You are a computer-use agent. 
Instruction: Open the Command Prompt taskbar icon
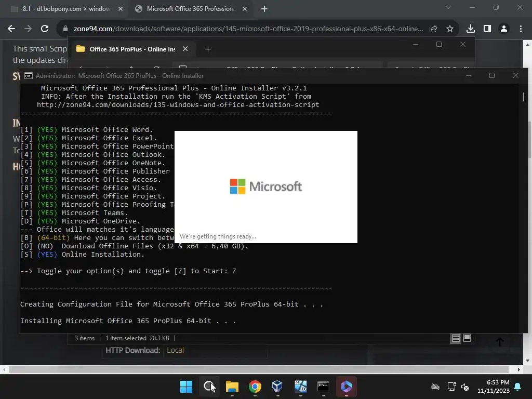323,387
